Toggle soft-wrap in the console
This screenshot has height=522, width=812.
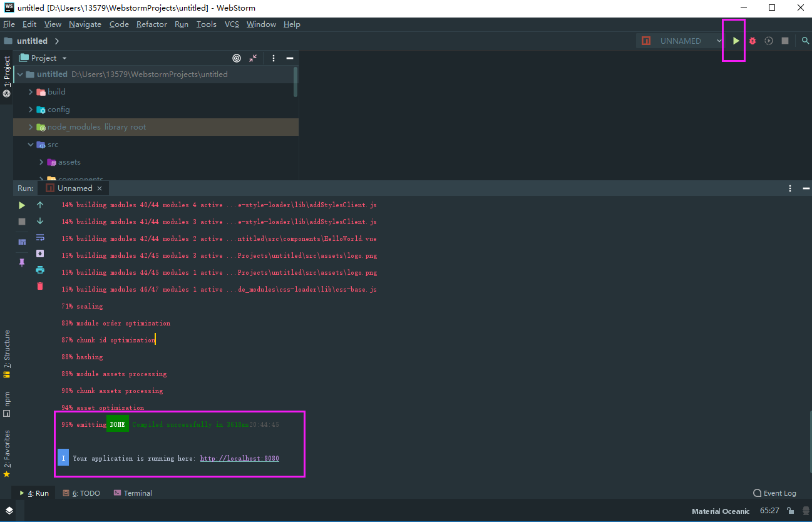(x=40, y=237)
